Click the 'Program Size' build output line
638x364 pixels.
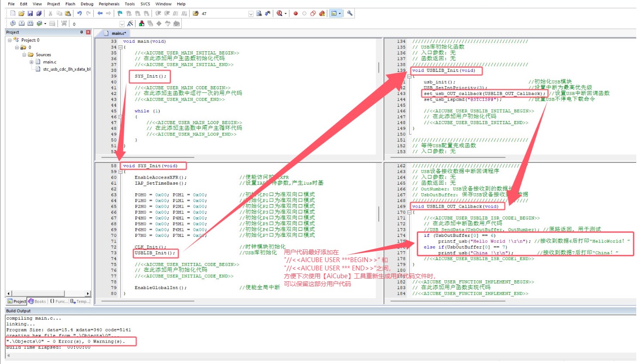click(x=68, y=330)
